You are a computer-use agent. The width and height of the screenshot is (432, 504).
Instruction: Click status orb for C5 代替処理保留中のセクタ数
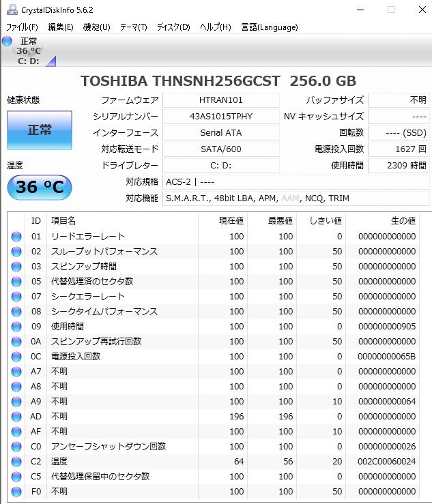16,477
